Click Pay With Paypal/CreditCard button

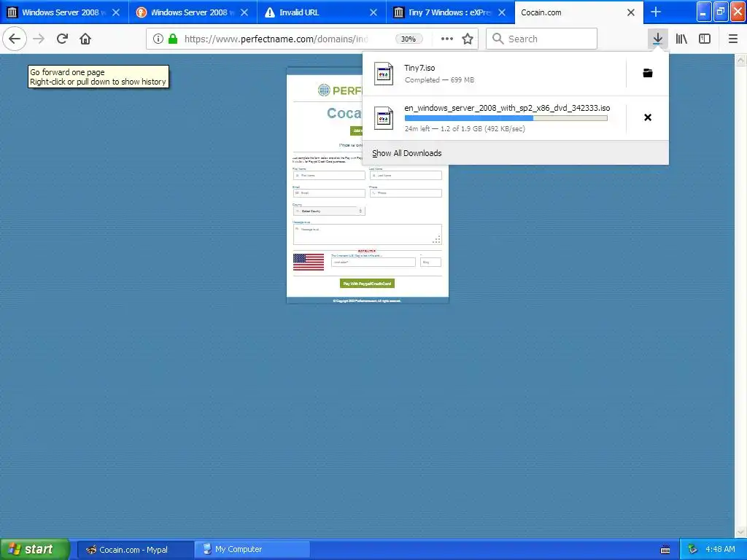pos(368,284)
